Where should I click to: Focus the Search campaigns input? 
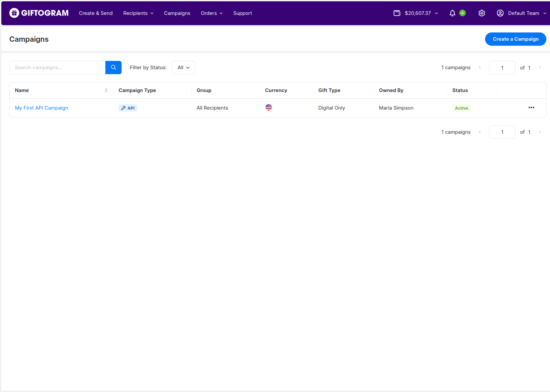[x=57, y=68]
